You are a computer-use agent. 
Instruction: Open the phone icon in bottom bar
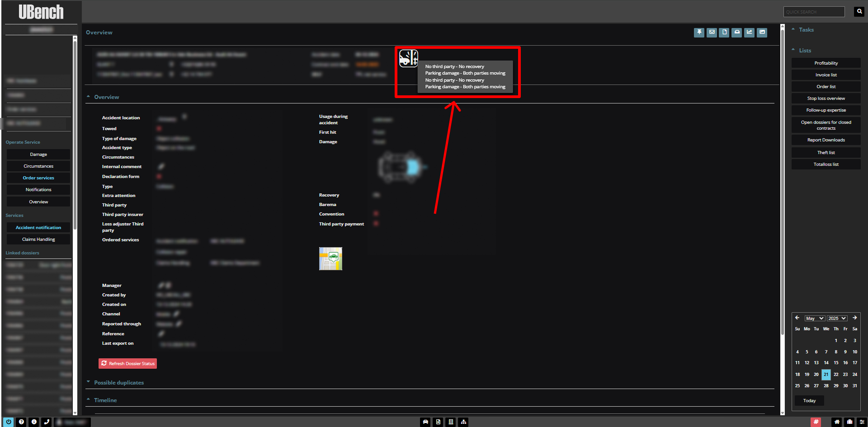tap(47, 422)
